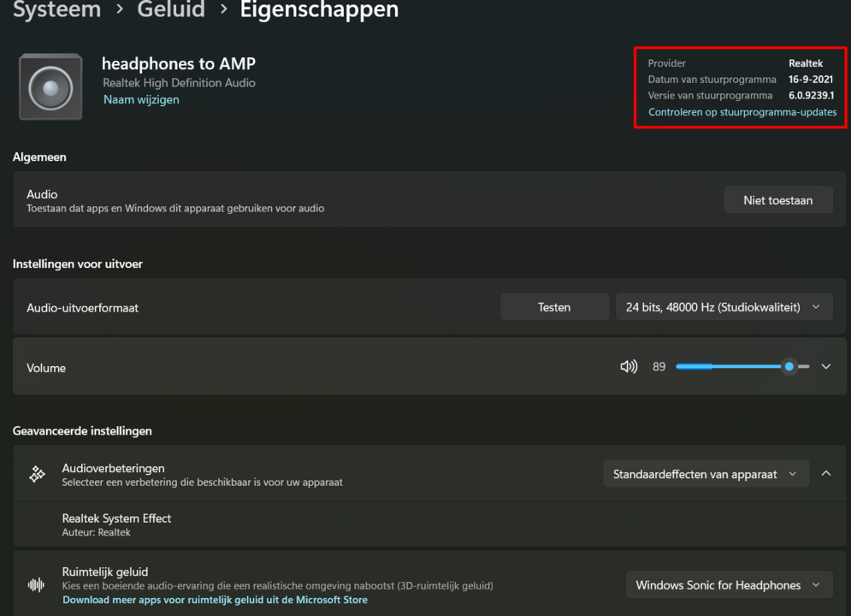Click the Naam wijzigen link
The width and height of the screenshot is (851, 616).
[140, 99]
